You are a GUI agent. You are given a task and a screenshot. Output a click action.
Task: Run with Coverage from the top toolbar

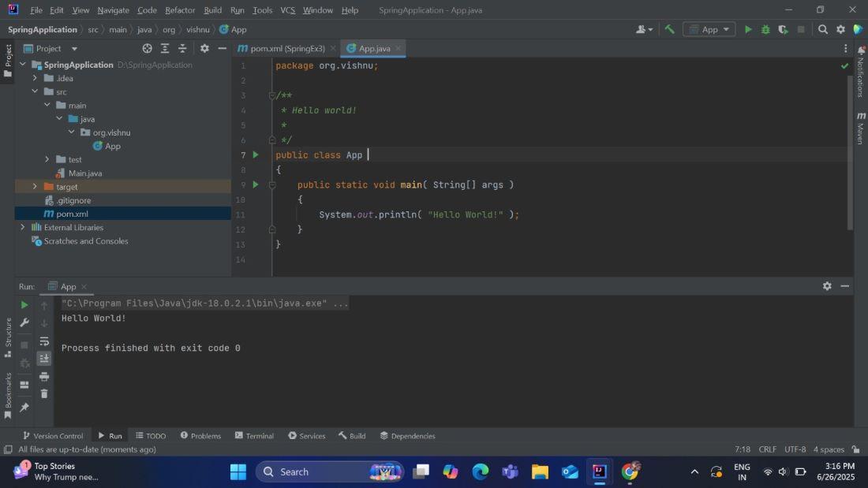[783, 29]
